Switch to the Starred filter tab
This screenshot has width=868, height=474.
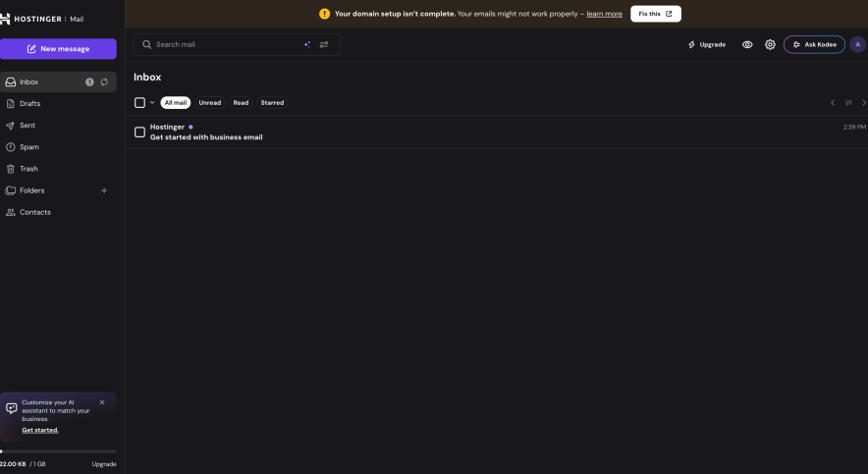pos(272,103)
